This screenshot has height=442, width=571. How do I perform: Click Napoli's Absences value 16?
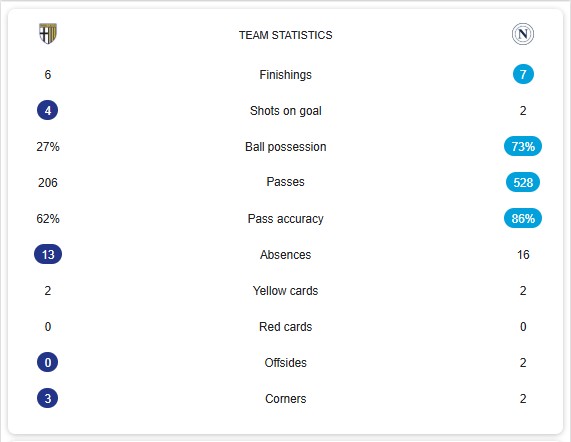pos(523,254)
